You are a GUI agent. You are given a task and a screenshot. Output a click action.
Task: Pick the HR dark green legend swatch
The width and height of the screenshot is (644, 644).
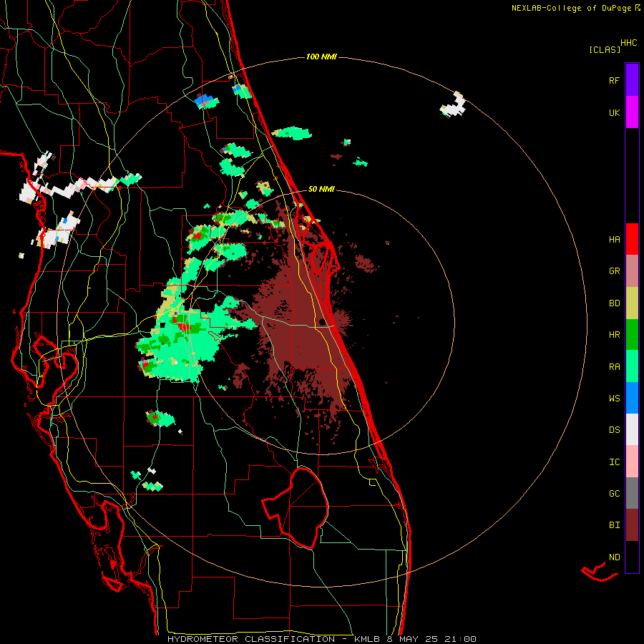632,335
